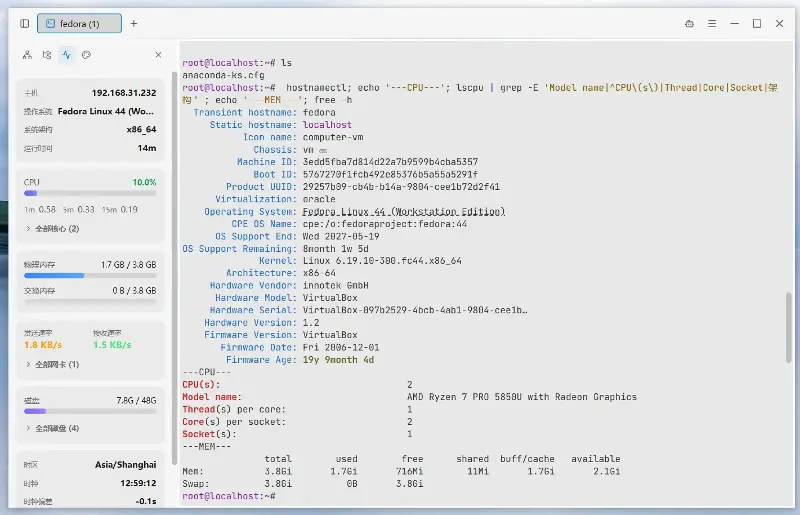The width and height of the screenshot is (800, 515).
Task: Click the Asia/Shanghai timezone value
Action: point(126,464)
